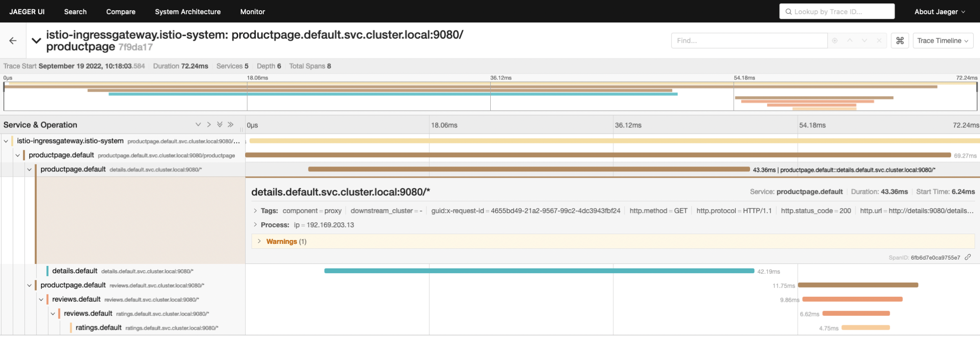Open the About Jaeger menu

pos(939,11)
